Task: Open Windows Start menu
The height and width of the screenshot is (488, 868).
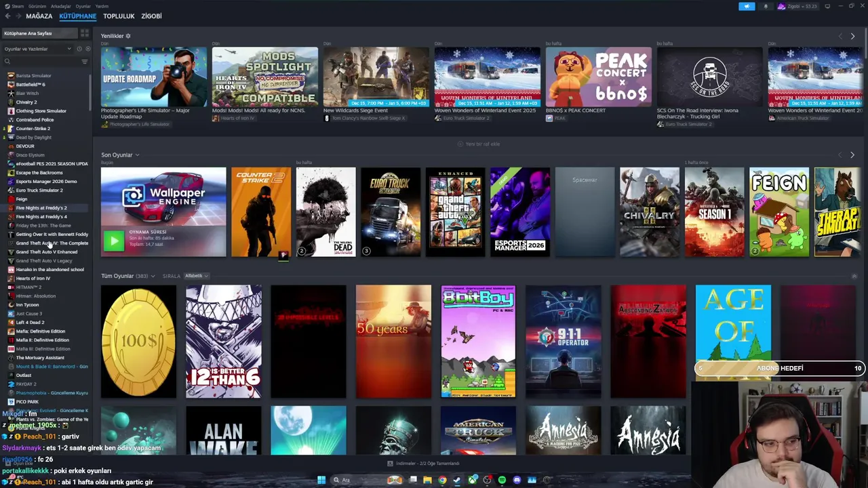Action: [321, 480]
